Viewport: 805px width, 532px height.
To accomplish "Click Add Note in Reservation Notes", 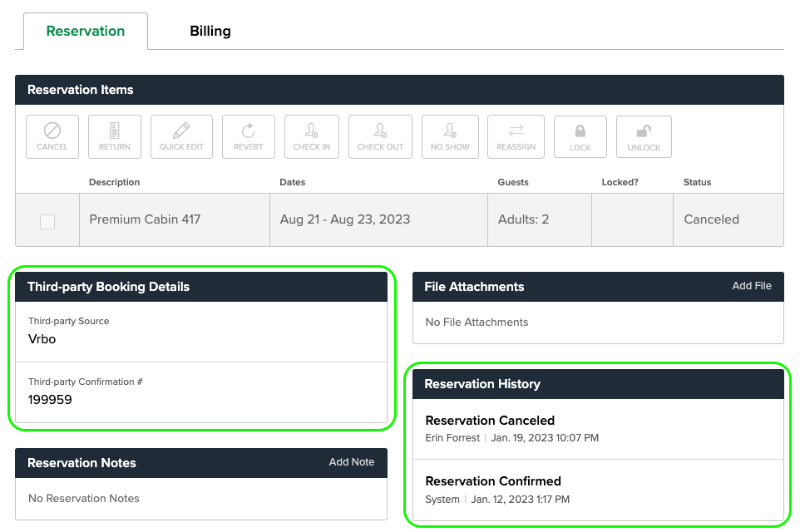I will point(351,462).
